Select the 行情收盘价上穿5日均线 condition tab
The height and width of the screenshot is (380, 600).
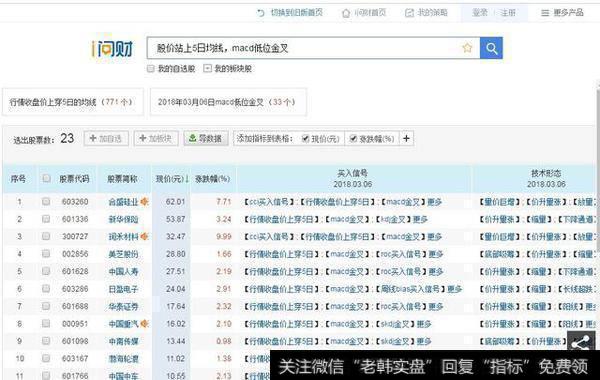coord(73,102)
